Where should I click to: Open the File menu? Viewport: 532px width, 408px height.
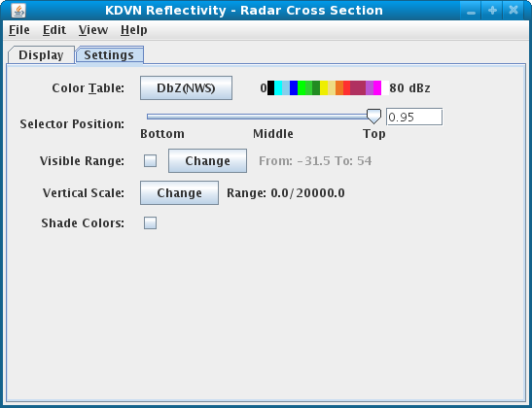tap(19, 30)
